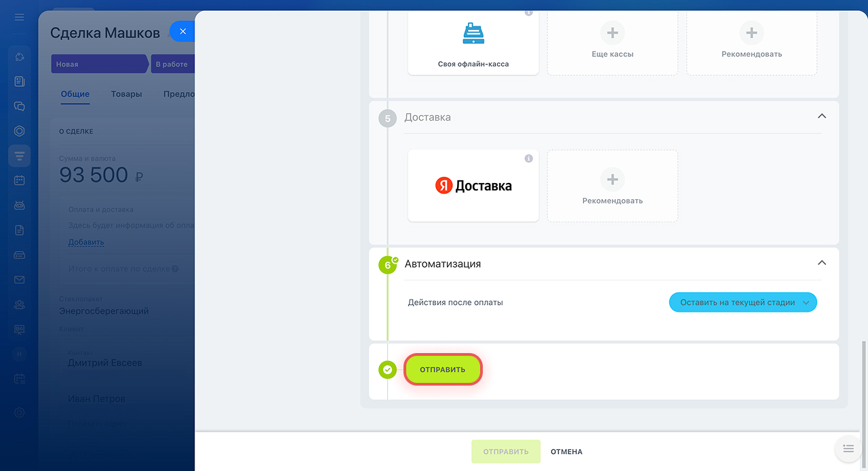
Task: Click the info icon on Яндекс Доставка card
Action: pos(529,159)
